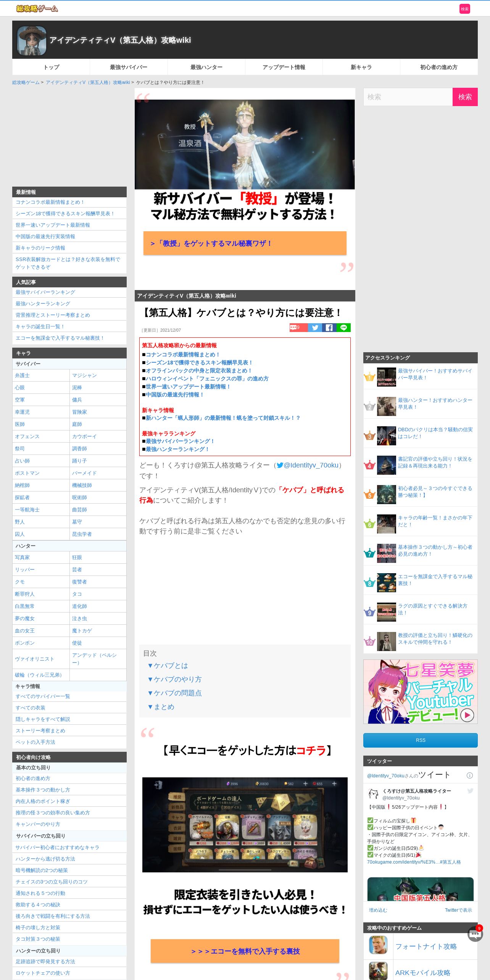The width and height of the screenshot is (490, 980).
Task: Open ARKモバイル攻略 link
Action: click(422, 973)
